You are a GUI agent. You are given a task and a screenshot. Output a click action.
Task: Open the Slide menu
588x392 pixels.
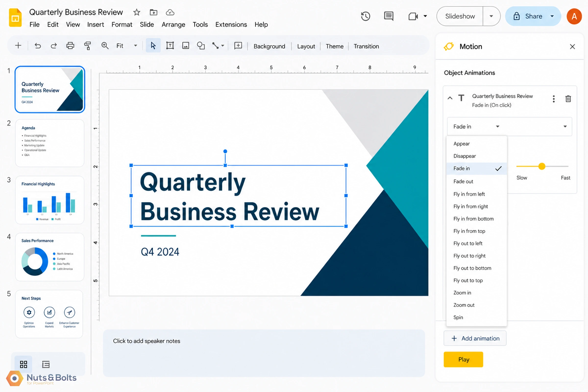(147, 24)
